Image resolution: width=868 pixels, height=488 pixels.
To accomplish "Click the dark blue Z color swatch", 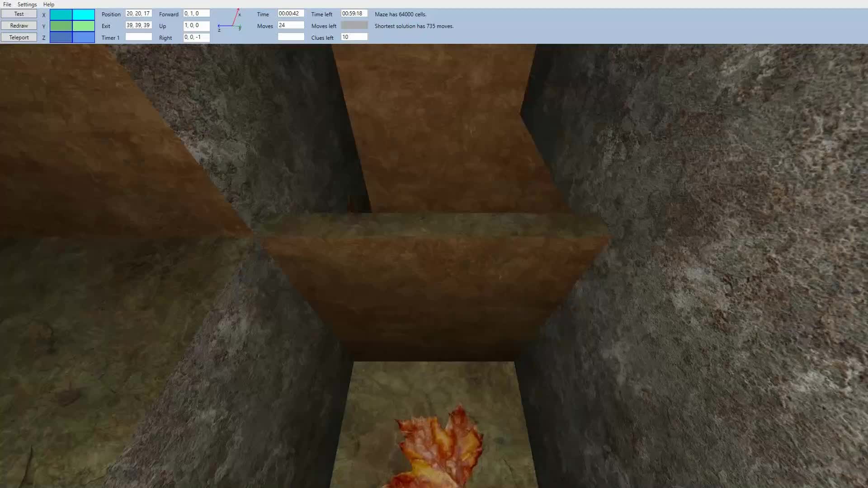I will [x=61, y=38].
